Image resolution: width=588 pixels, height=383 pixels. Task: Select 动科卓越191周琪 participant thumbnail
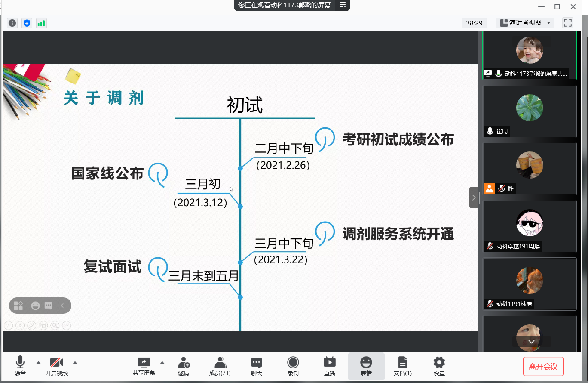tap(530, 226)
